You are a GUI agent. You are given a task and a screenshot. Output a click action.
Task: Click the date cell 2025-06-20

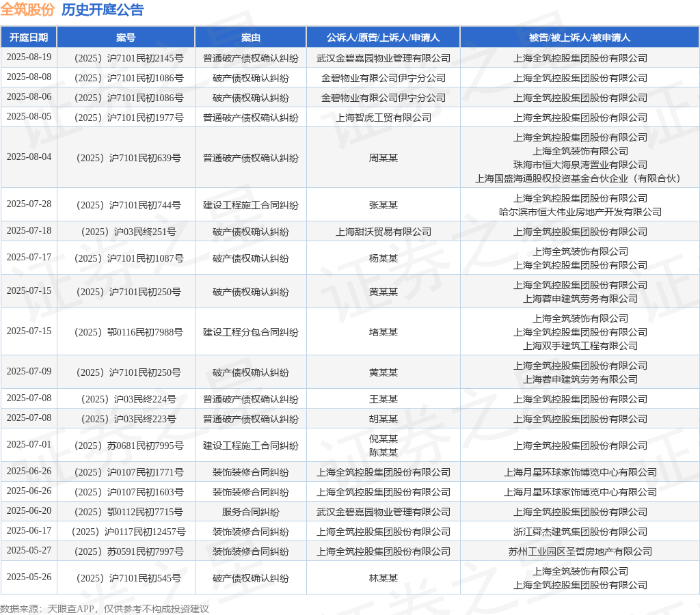[29, 511]
